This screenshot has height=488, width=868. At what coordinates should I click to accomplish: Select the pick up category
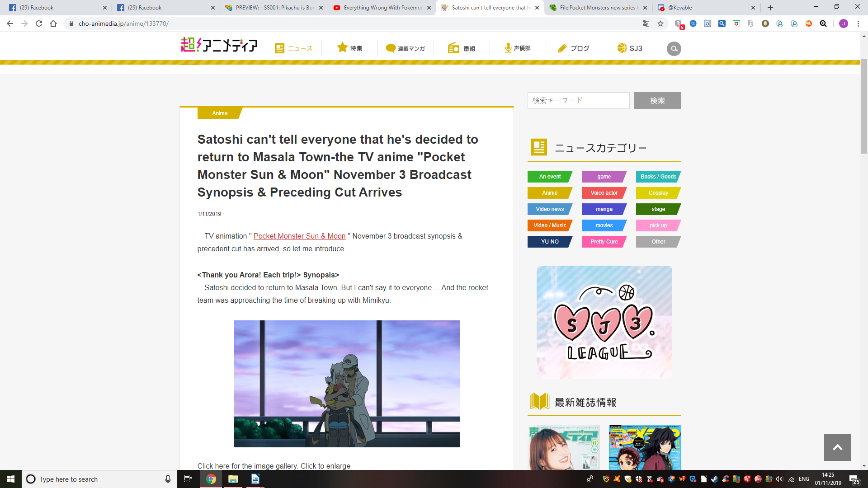pyautogui.click(x=658, y=225)
